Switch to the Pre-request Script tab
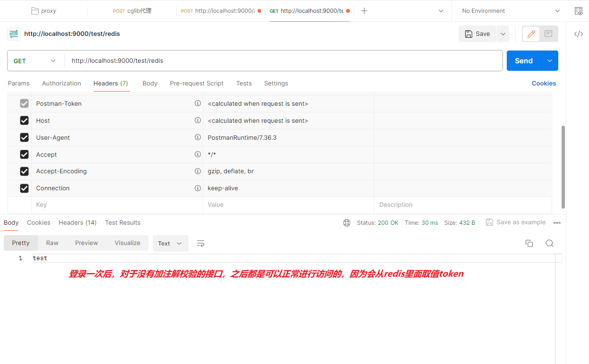The width and height of the screenshot is (589, 364). coord(197,83)
